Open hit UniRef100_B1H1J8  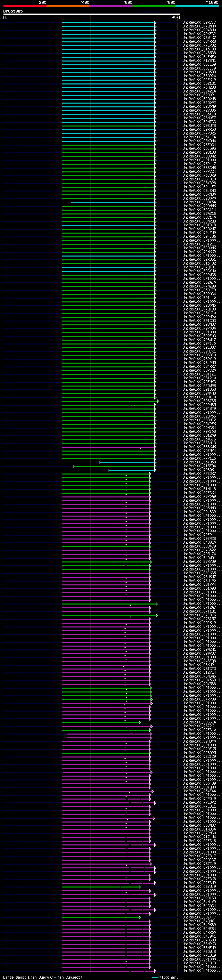(x=199, y=489)
